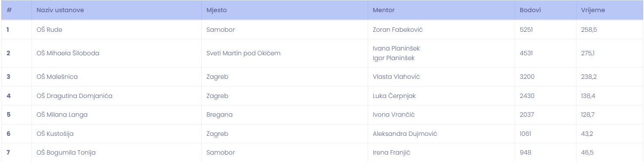The width and height of the screenshot is (644, 162).
Task: Select the "Mjesto" column header
Action: pyautogui.click(x=217, y=10)
